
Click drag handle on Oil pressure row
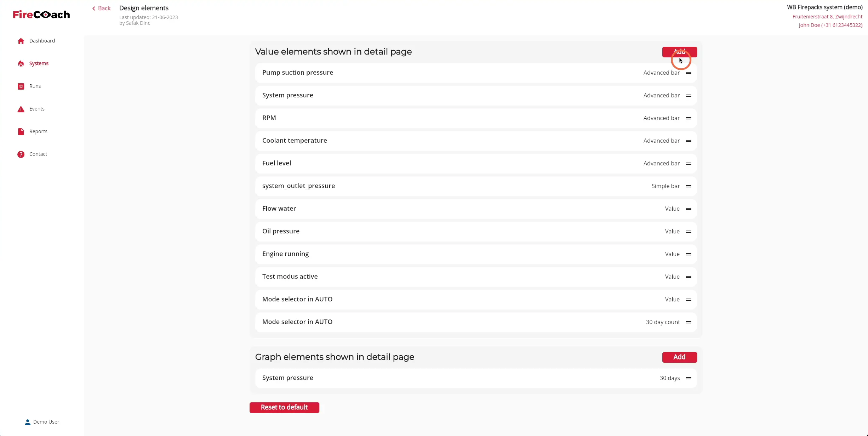(689, 232)
